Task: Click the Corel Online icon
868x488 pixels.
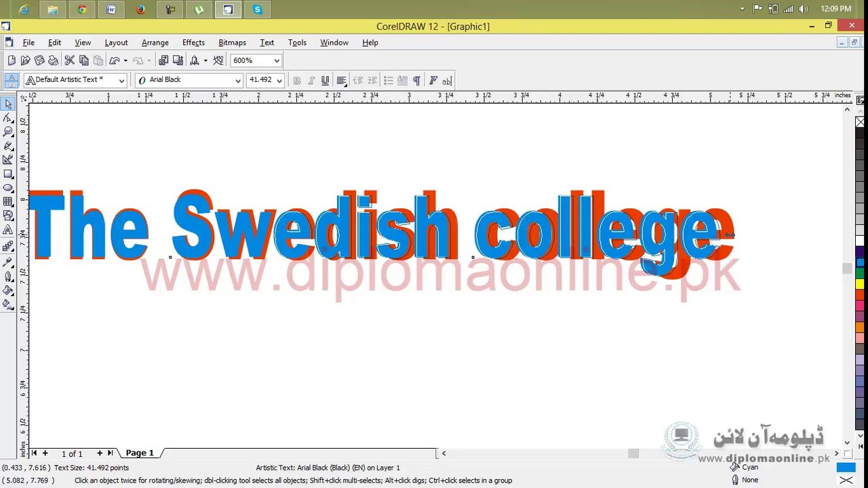Action: [218, 60]
